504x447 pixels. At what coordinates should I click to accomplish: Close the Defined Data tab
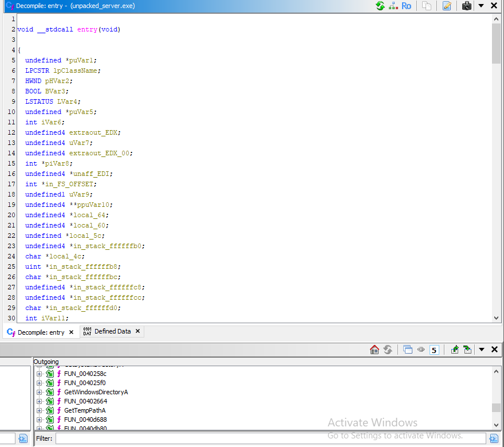click(x=138, y=331)
